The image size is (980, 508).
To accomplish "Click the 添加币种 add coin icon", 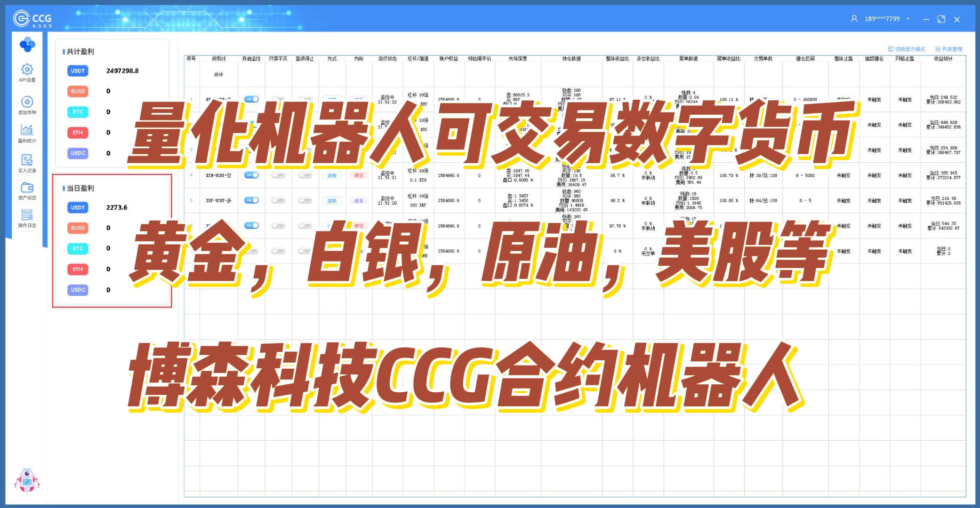I will pos(27,102).
